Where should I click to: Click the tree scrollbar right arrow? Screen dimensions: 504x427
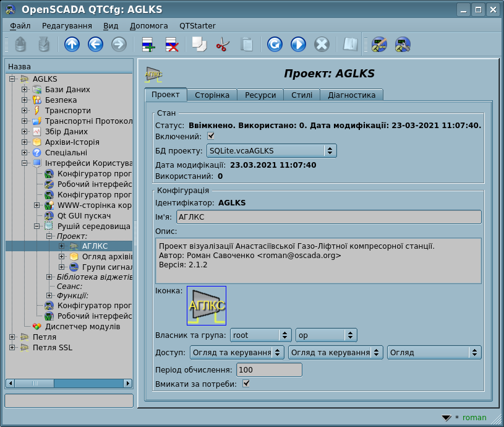128,383
